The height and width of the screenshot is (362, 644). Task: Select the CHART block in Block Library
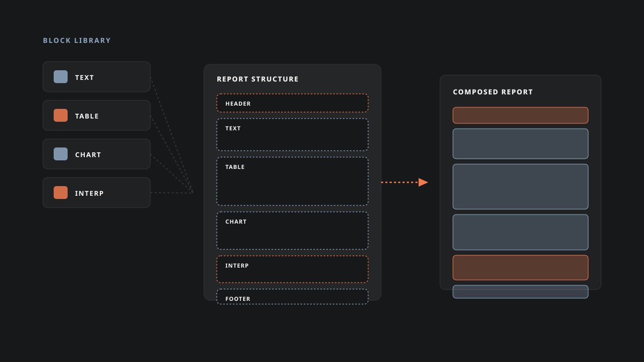click(97, 154)
